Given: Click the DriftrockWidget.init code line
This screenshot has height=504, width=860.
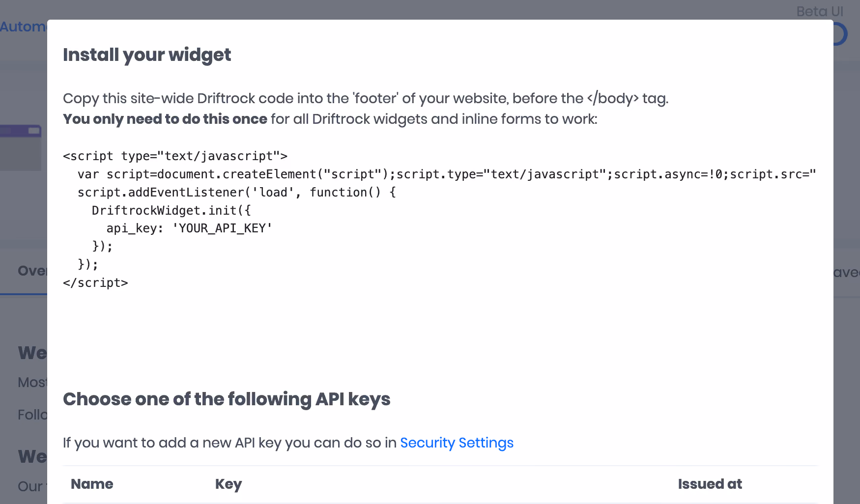Looking at the screenshot, I should (x=171, y=210).
